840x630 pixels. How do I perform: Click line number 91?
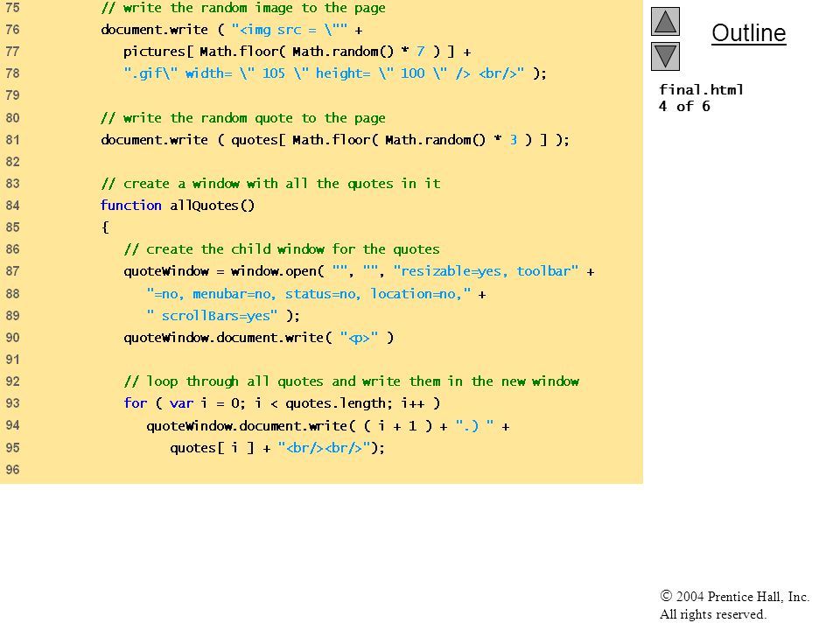(x=12, y=360)
